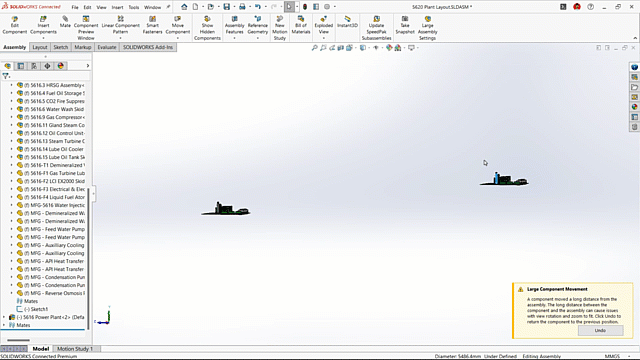Select the Move Component tool

click(178, 25)
